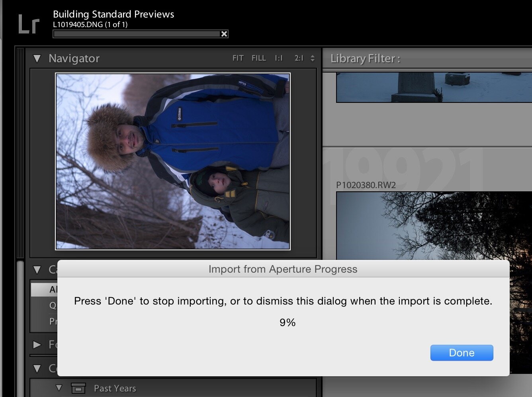
Task: Click the Navigator panel title
Action: click(74, 59)
